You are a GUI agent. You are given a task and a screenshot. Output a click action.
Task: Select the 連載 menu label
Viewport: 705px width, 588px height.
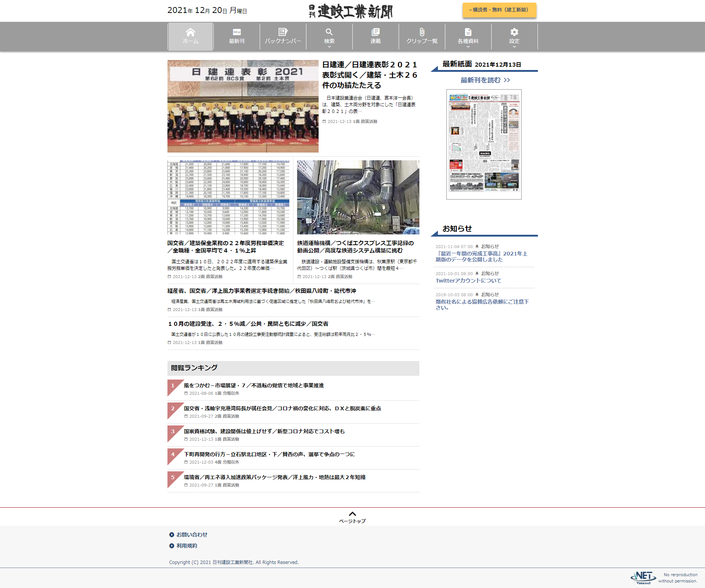tap(376, 41)
